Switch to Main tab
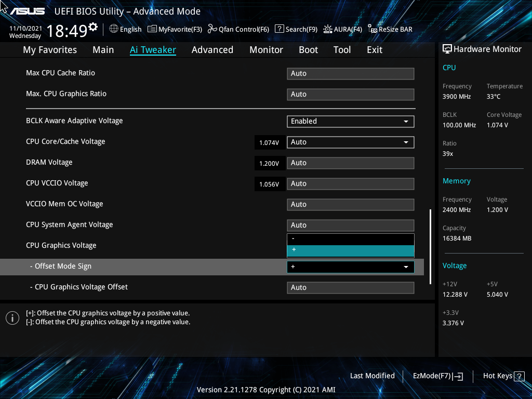 pyautogui.click(x=103, y=50)
